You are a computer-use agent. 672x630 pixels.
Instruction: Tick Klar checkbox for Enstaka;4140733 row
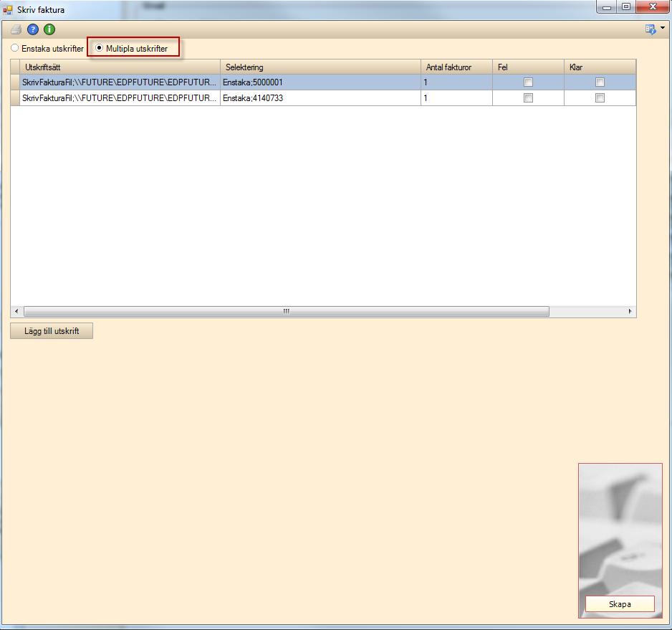point(600,97)
